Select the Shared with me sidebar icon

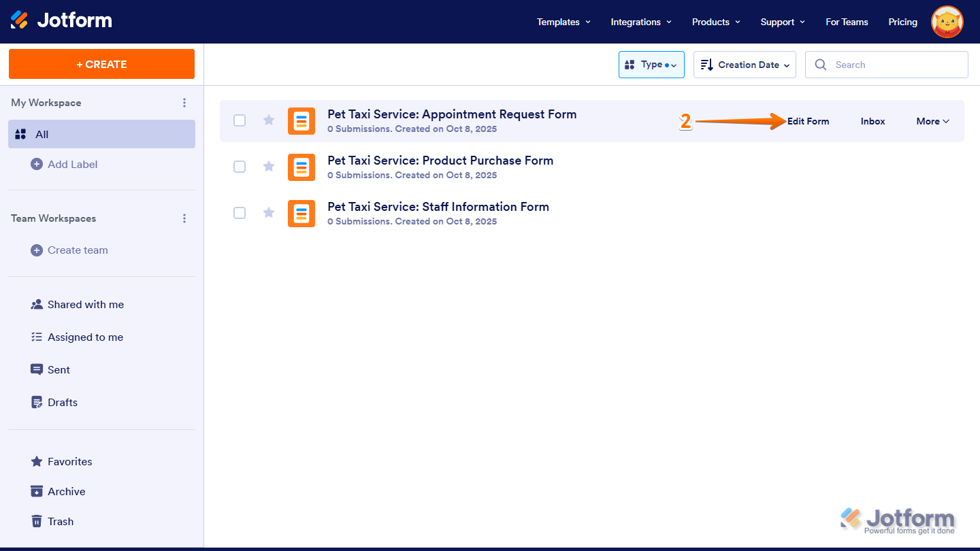tap(37, 304)
